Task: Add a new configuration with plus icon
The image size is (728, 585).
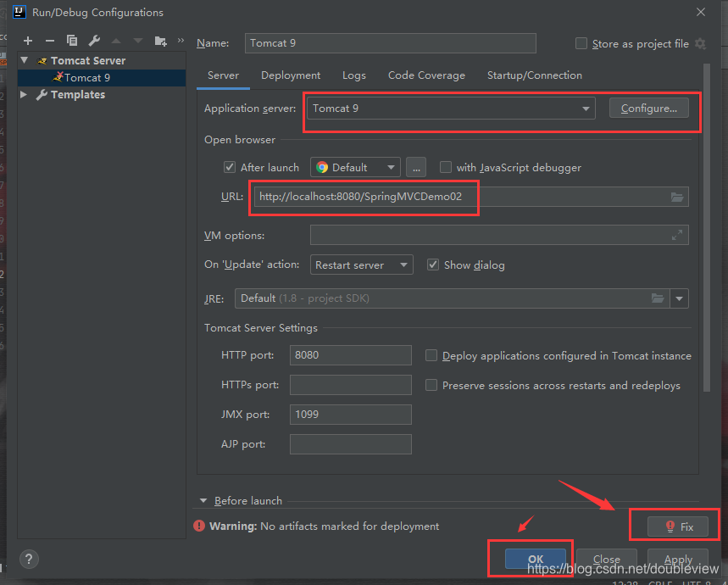Action: (28, 41)
